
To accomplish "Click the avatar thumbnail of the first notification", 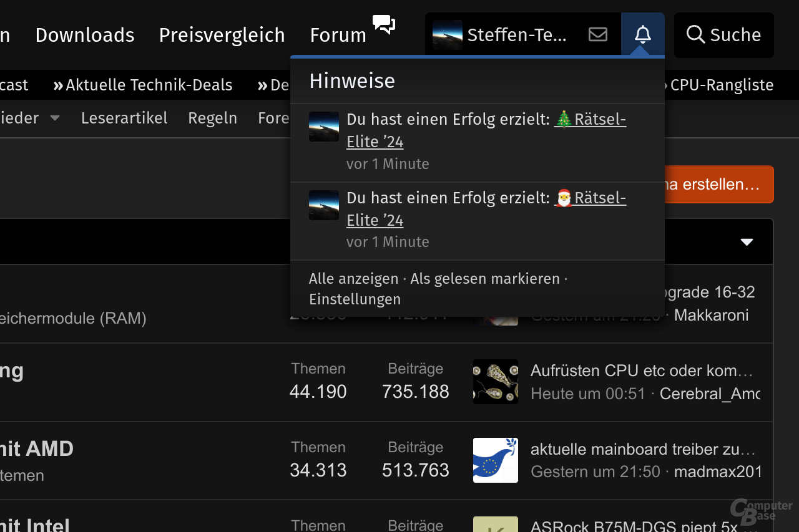I will click(x=323, y=127).
